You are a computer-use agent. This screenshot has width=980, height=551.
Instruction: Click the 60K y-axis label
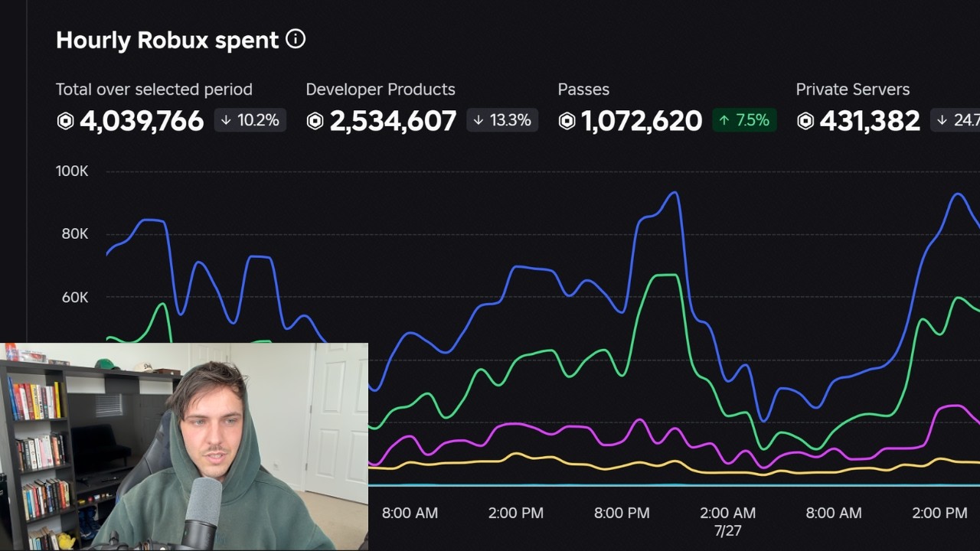tap(75, 297)
